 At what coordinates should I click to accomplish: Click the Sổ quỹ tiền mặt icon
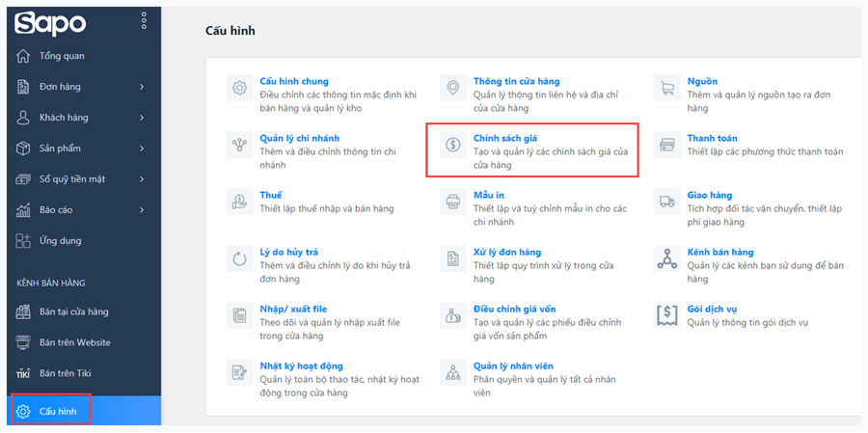23,179
